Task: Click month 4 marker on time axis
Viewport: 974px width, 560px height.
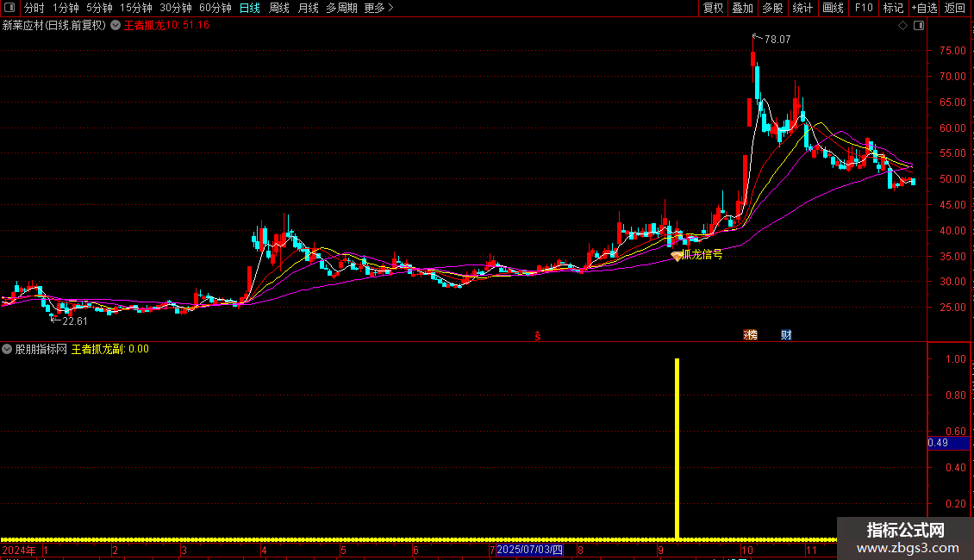Action: click(264, 550)
